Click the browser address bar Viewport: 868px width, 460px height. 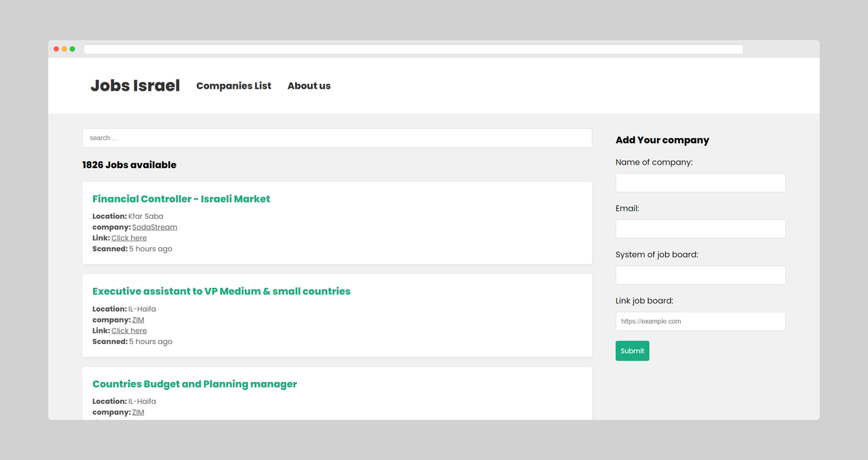tap(414, 49)
